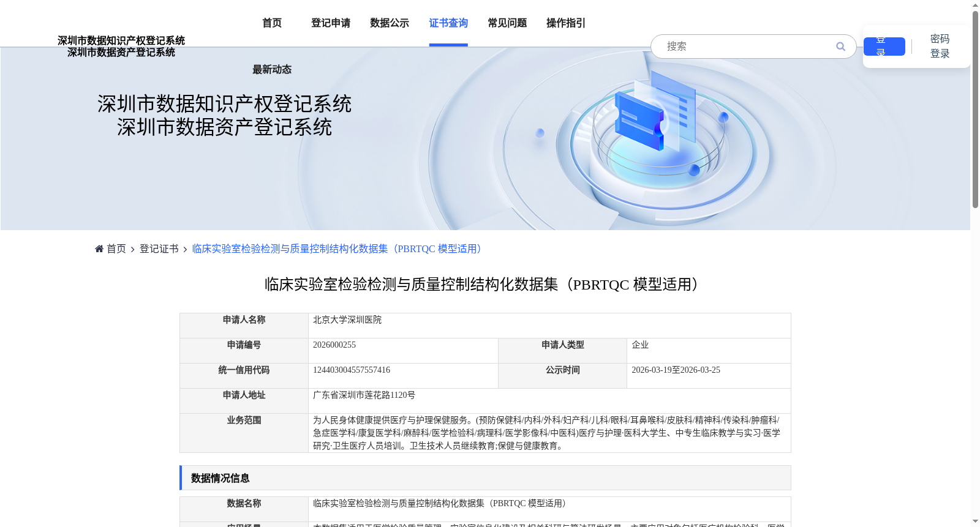Select application number 2026000255
This screenshot has width=980, height=527.
click(x=334, y=345)
